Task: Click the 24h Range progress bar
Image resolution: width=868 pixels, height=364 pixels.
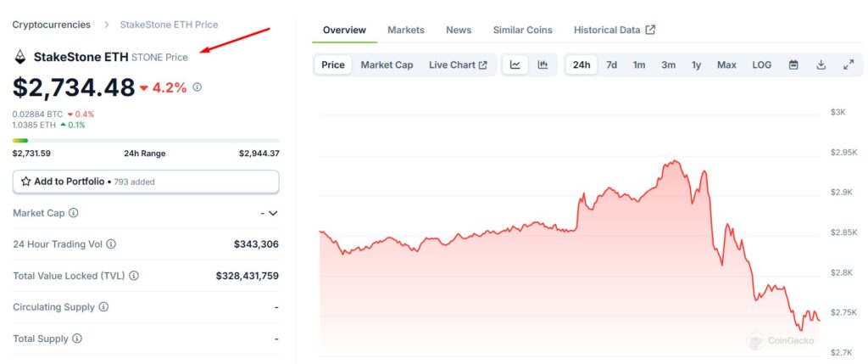Action: pos(146,141)
